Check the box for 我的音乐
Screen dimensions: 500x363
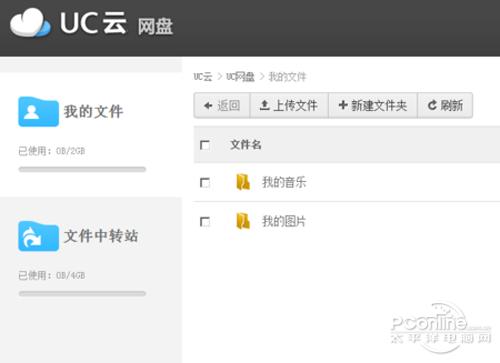click(205, 183)
